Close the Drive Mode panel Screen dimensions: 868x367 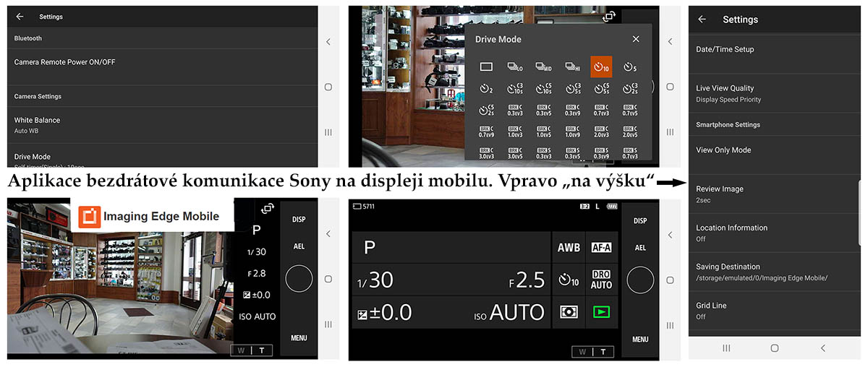[x=636, y=39]
